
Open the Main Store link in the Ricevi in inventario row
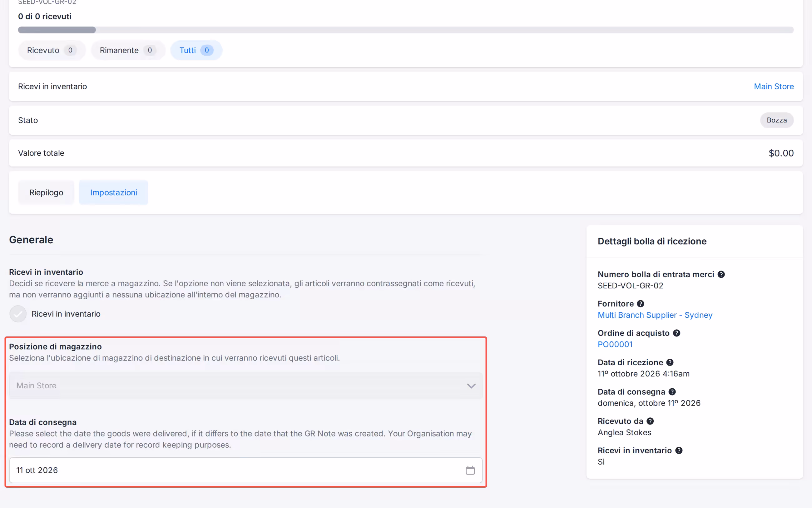(x=774, y=86)
